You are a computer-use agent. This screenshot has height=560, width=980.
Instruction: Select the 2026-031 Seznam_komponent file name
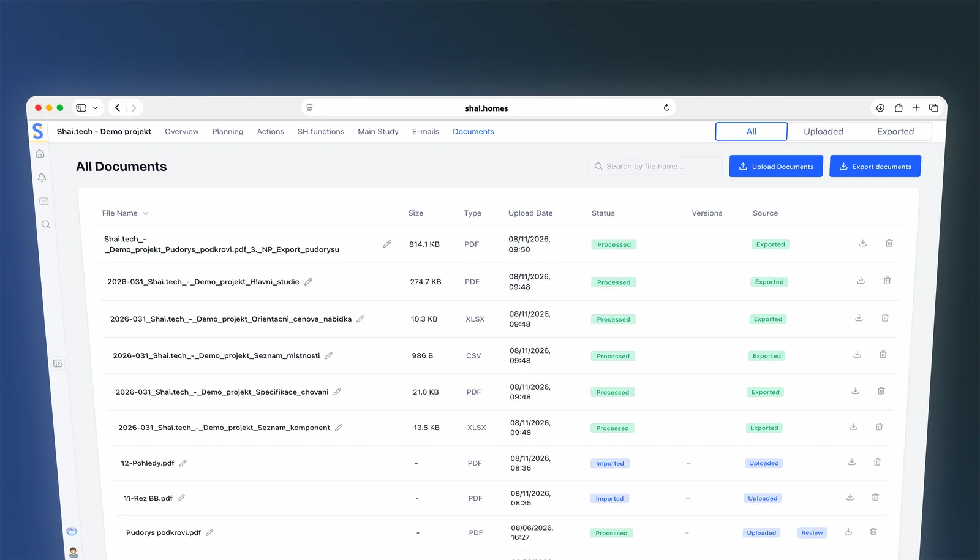tap(224, 428)
